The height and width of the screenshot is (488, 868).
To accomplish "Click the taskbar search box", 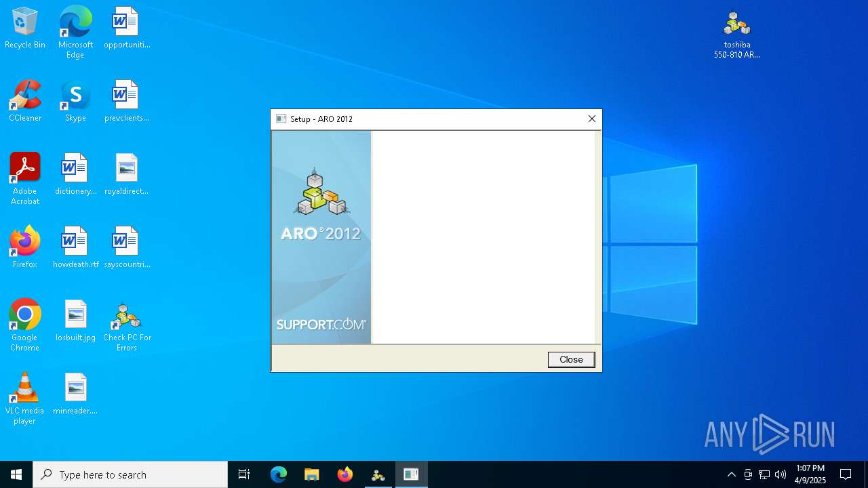I will pos(130,474).
